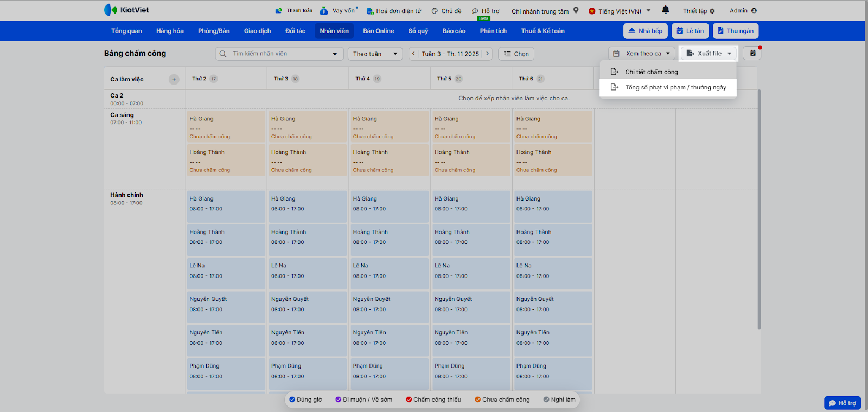
Task: Open the Hỗ trợ chat bubble widget
Action: (843, 403)
